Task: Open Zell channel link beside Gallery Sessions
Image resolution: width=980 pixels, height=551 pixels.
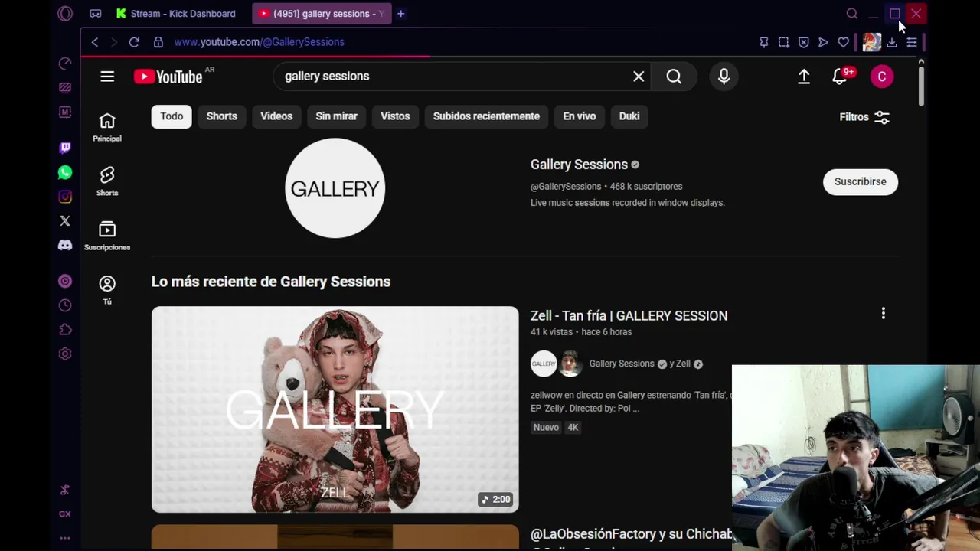Action: point(683,364)
